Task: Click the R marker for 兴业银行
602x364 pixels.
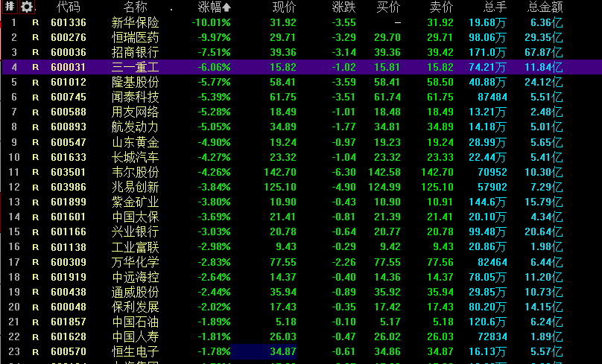Action: [x=36, y=232]
